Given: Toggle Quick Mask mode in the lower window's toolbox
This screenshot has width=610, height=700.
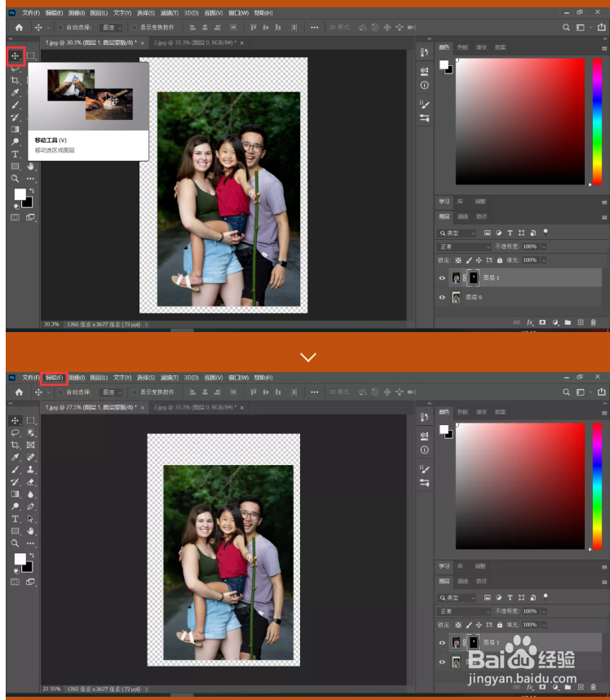Looking at the screenshot, I should click(x=15, y=582).
